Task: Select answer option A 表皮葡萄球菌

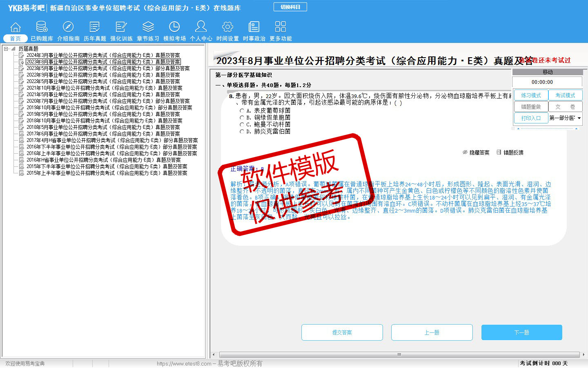Action: 242,111
